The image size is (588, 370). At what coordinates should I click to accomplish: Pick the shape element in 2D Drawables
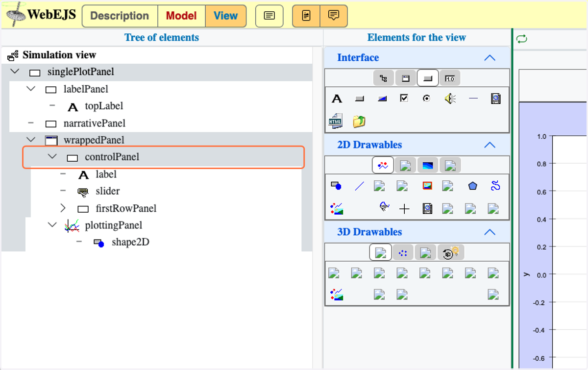[336, 186]
